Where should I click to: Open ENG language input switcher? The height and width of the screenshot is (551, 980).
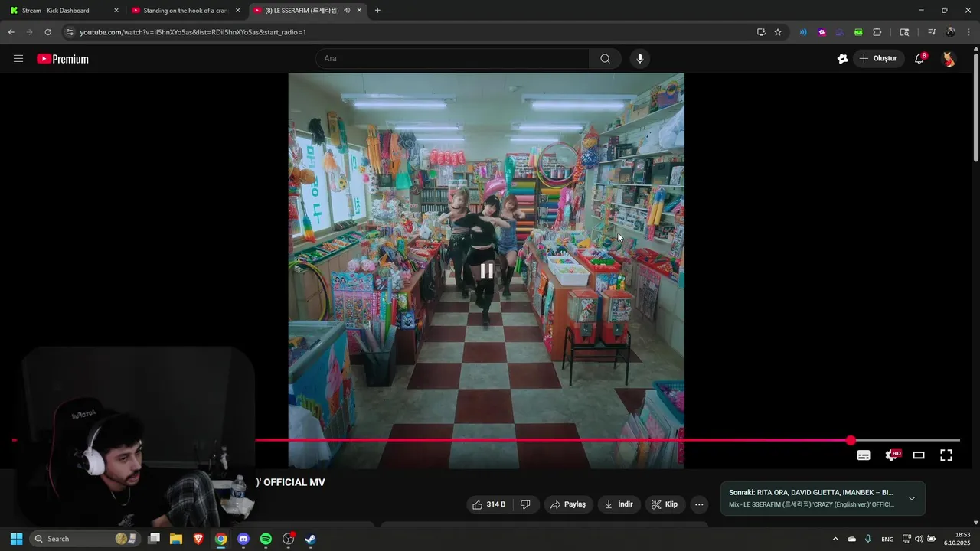tap(887, 540)
